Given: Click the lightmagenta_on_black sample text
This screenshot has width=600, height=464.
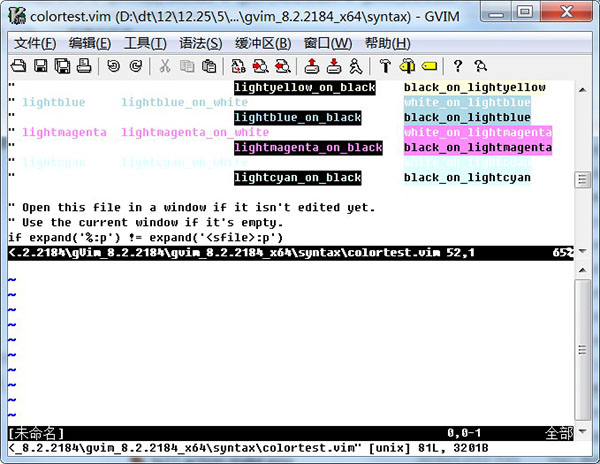Looking at the screenshot, I should [x=308, y=148].
